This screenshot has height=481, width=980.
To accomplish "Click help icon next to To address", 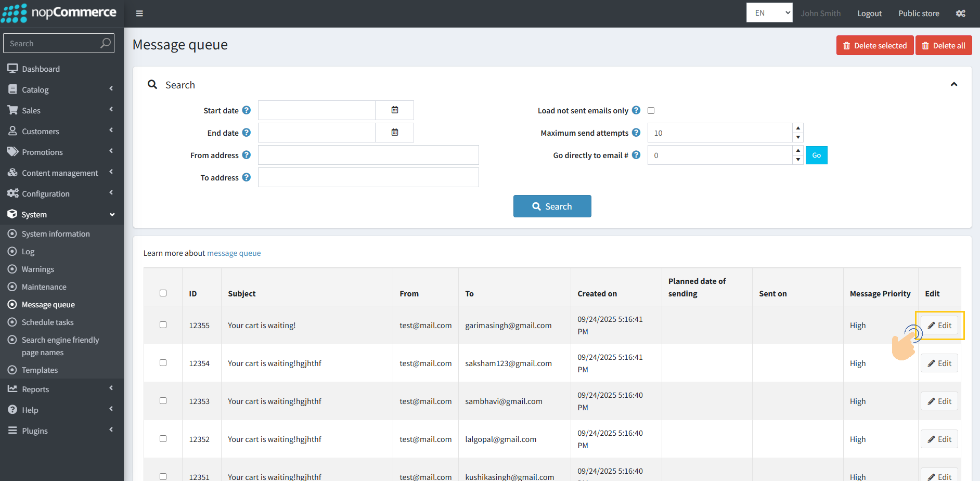I will point(247,177).
